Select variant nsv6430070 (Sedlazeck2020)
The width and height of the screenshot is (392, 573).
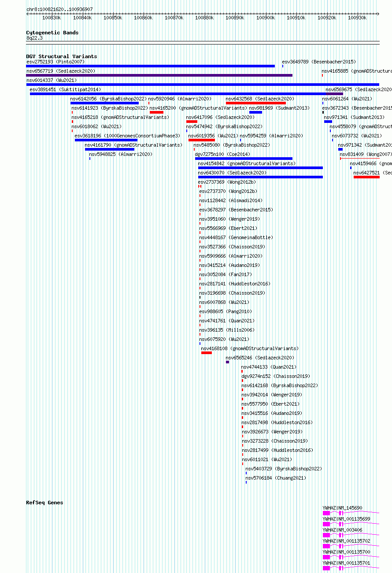[x=233, y=173]
